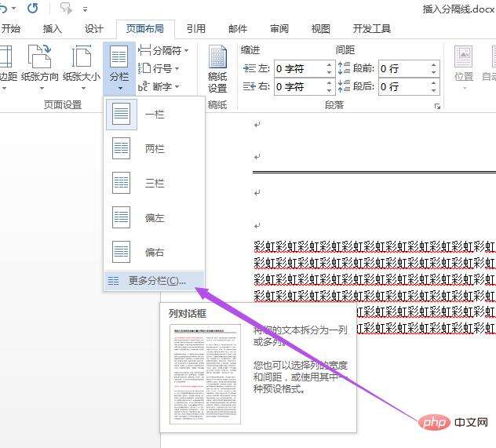This screenshot has width=496, height=448.
Task: Select the One Column (一栏) layout
Action: (154, 114)
